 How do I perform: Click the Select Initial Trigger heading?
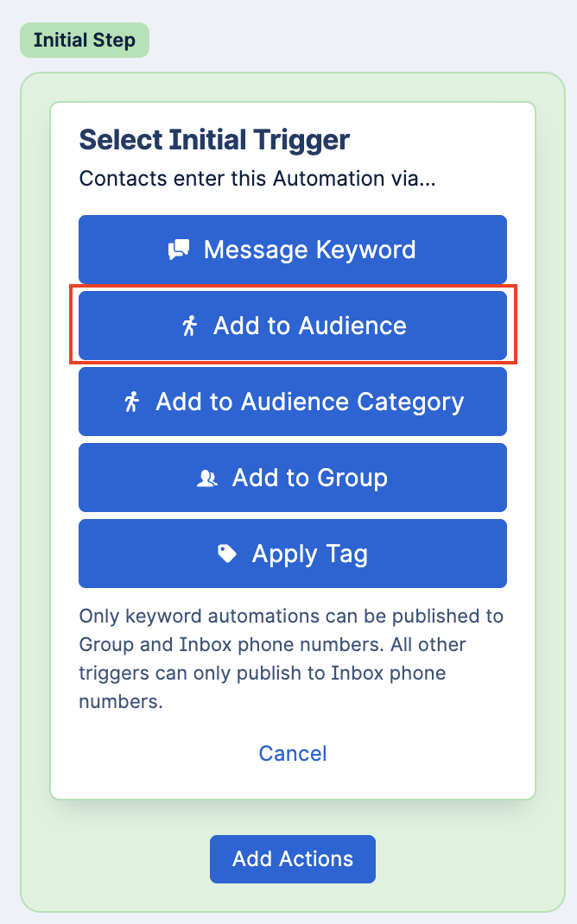pyautogui.click(x=214, y=140)
